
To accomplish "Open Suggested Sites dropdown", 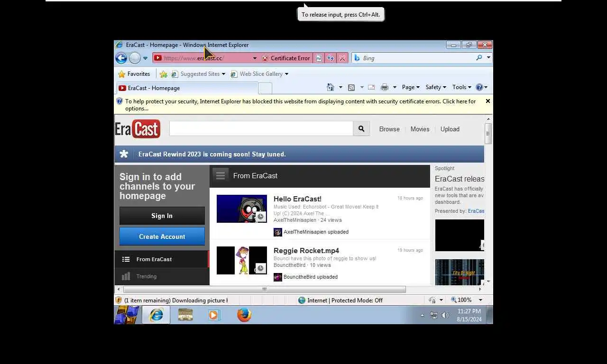I will click(x=198, y=74).
